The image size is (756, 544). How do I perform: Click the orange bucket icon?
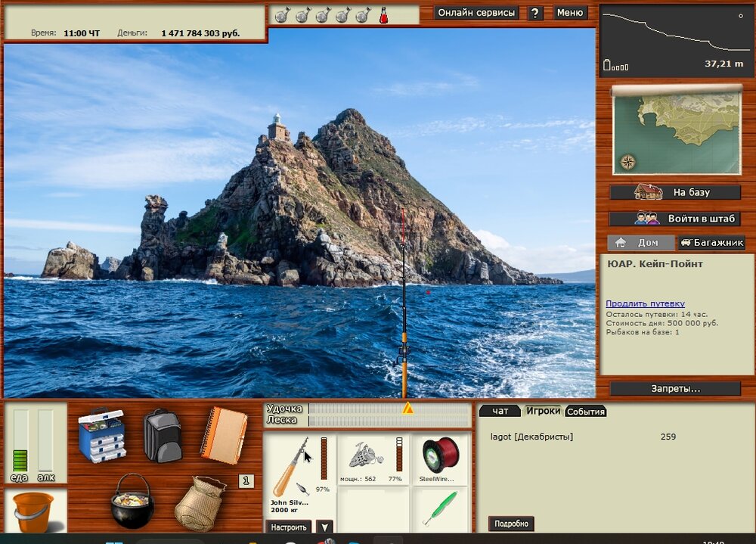(x=33, y=511)
